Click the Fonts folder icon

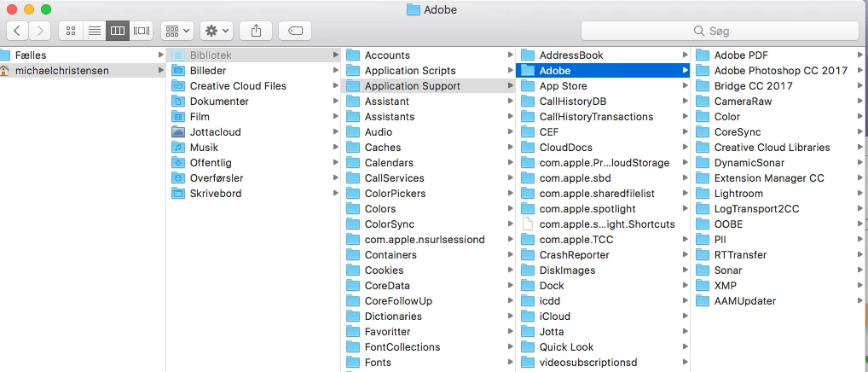pos(353,363)
